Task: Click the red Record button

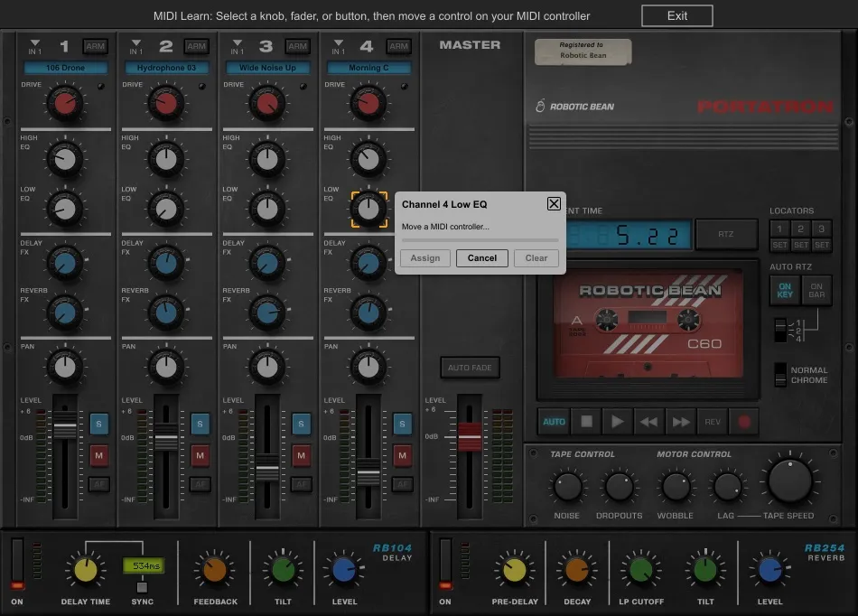Action: (743, 422)
